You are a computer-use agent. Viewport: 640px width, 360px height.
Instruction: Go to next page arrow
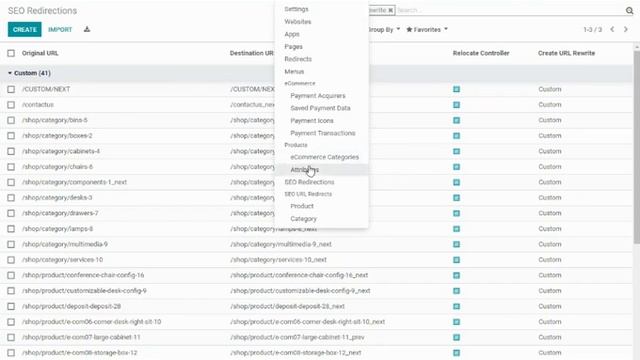(x=625, y=29)
